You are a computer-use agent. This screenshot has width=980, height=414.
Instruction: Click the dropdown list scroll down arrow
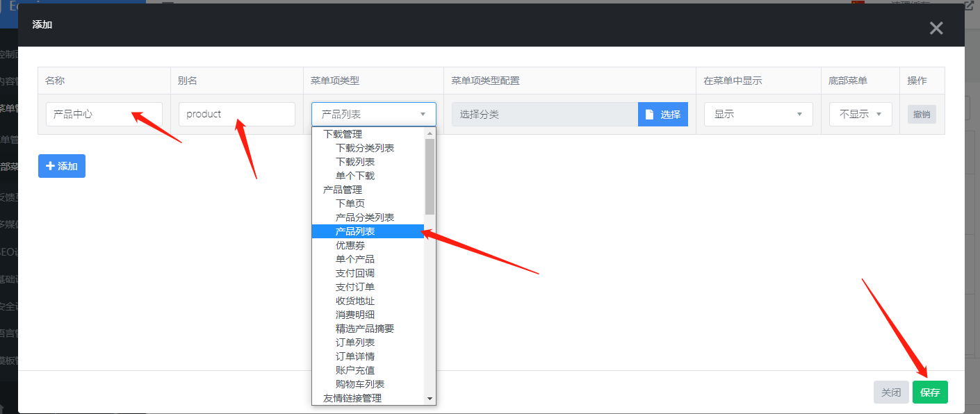click(x=430, y=399)
